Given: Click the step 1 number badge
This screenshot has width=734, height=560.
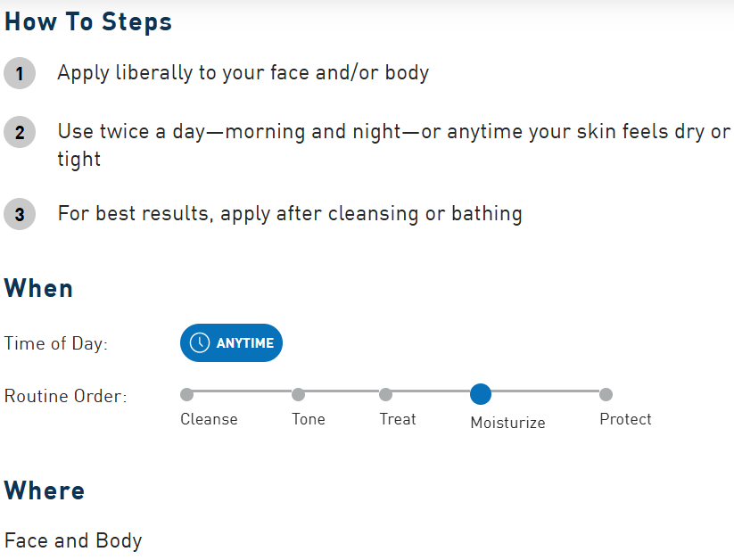Looking at the screenshot, I should click(x=20, y=73).
